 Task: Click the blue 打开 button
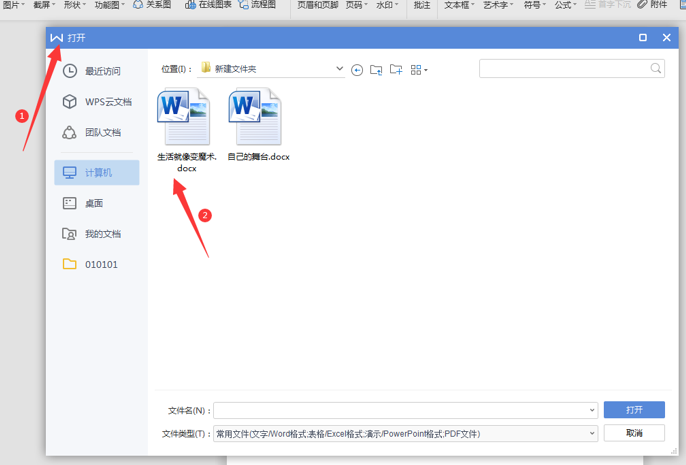click(x=634, y=410)
